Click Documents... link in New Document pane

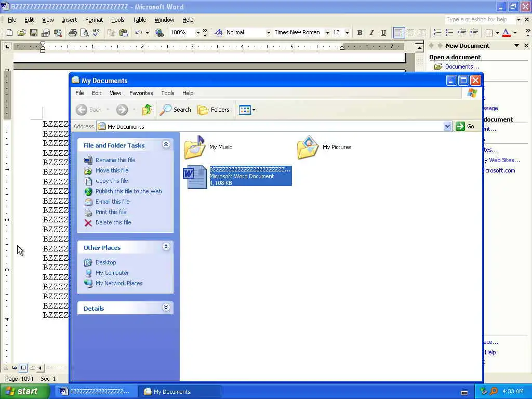(462, 66)
